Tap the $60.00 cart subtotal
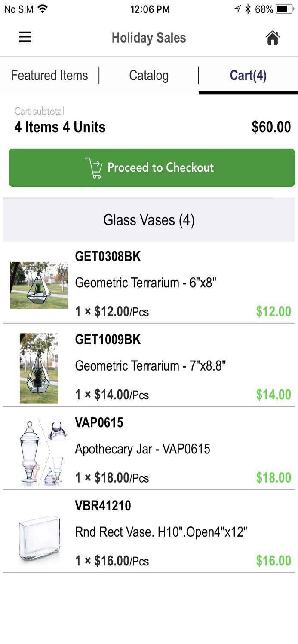The height and width of the screenshot is (644, 298). [271, 127]
